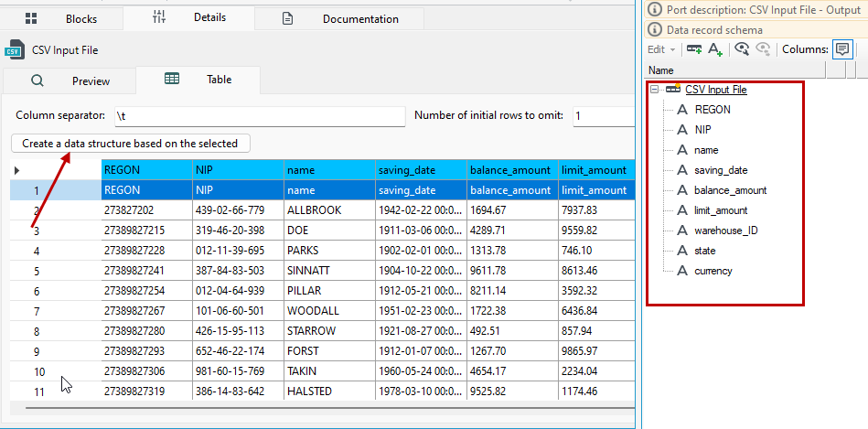Click cell containing WOODALL

(x=329, y=311)
